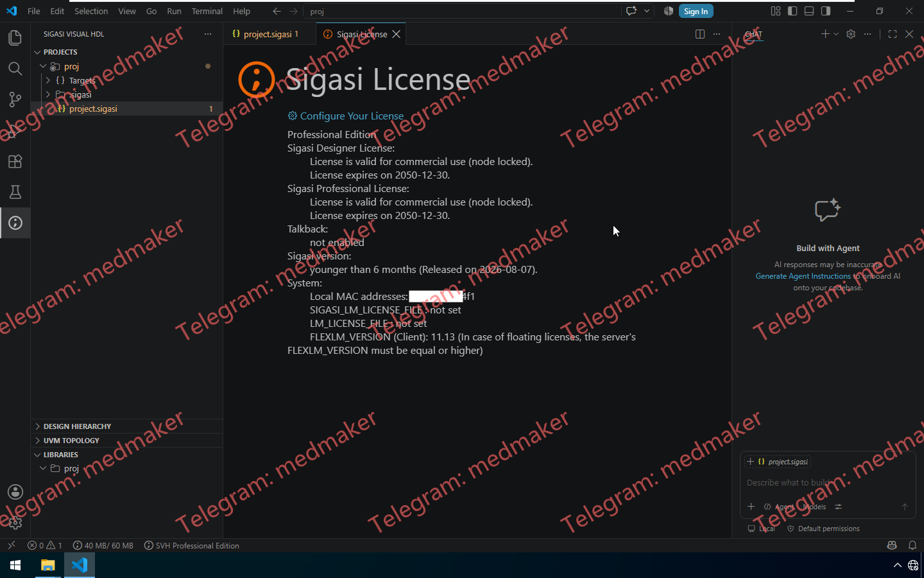Open the File menu

(34, 11)
